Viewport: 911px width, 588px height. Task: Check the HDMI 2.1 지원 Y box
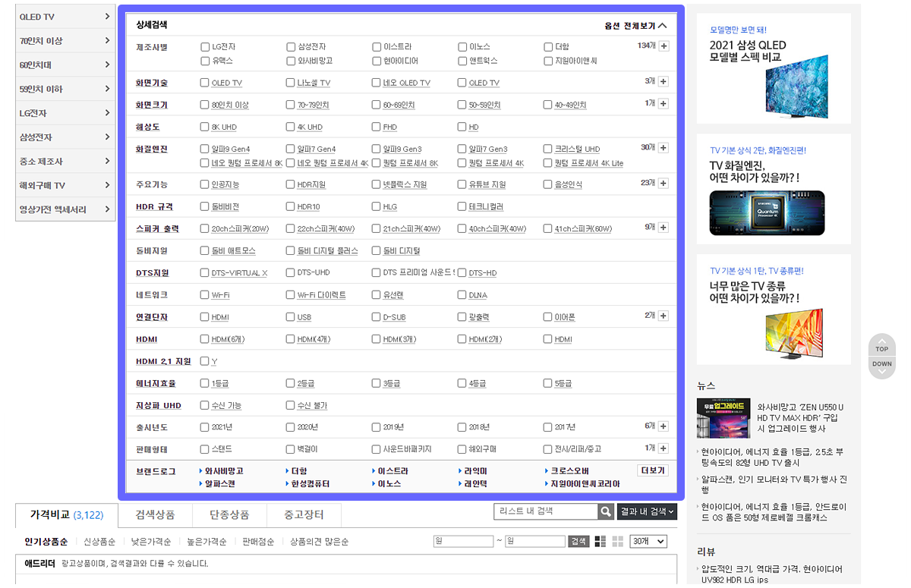pyautogui.click(x=205, y=362)
